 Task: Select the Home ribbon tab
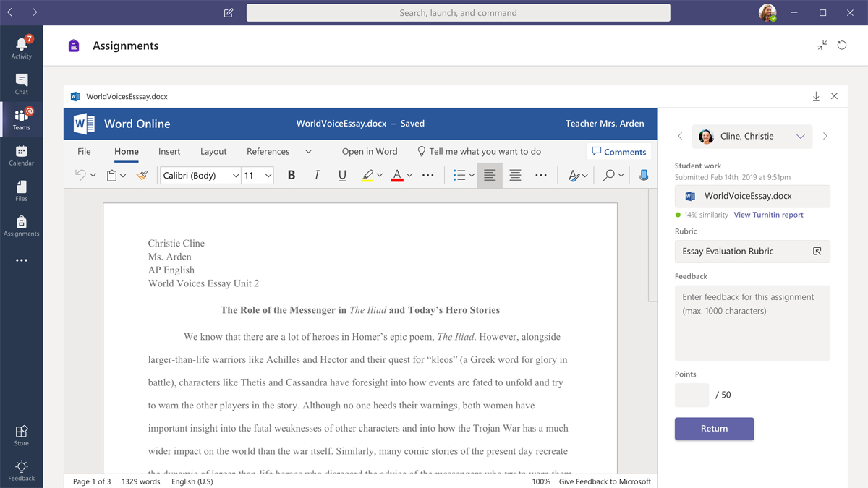click(x=127, y=151)
